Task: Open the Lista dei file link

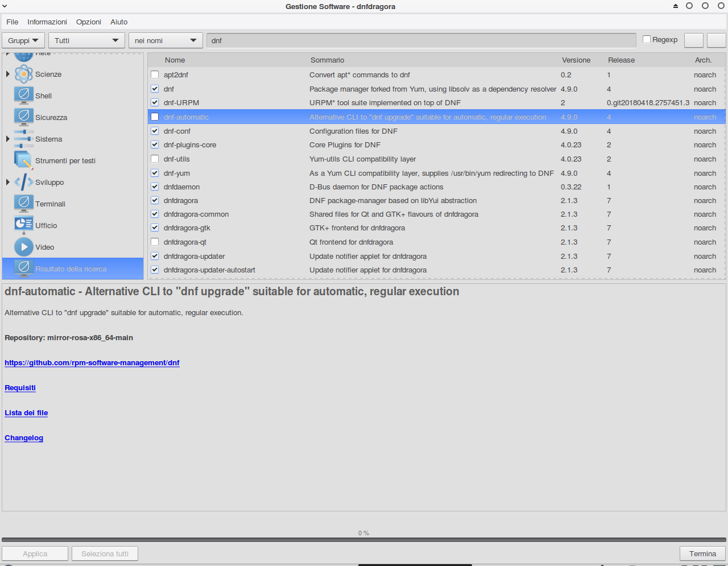Action: [x=26, y=412]
